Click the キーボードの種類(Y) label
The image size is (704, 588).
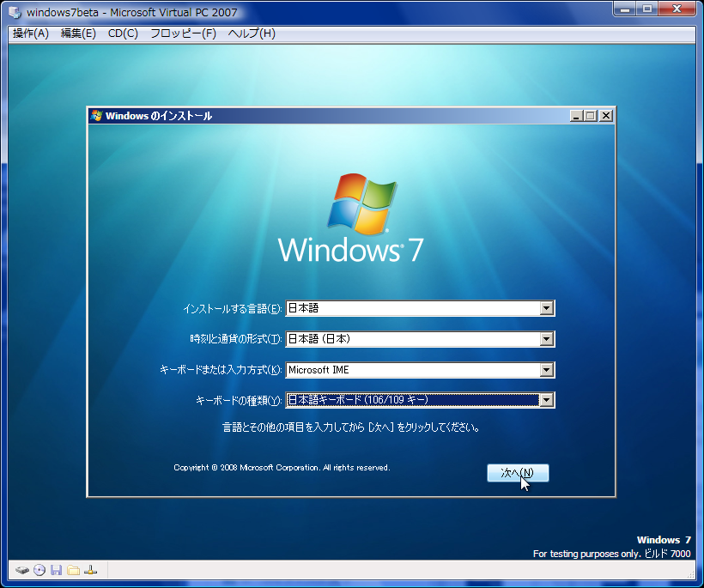(239, 400)
